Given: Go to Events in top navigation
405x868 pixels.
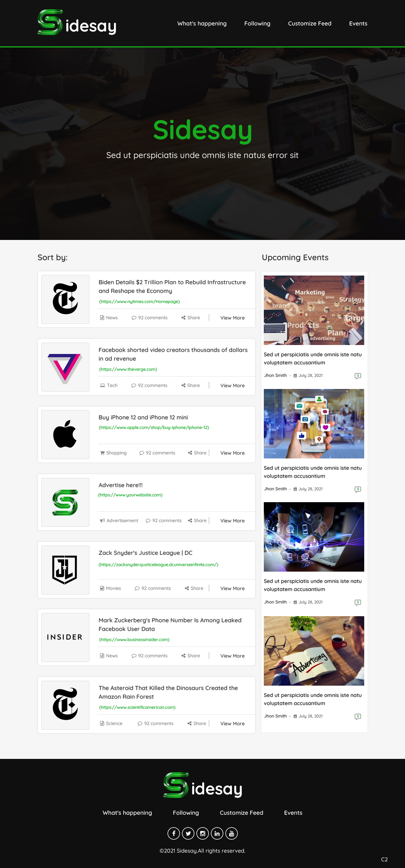Looking at the screenshot, I should (358, 23).
